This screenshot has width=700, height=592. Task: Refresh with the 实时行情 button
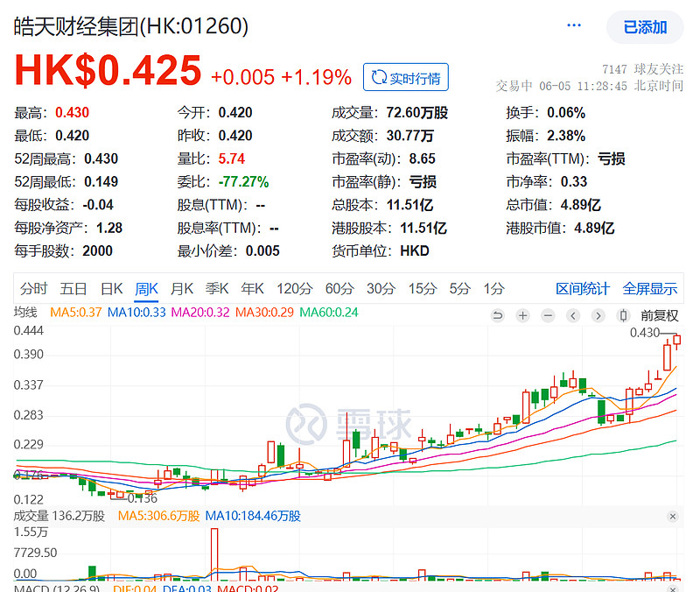point(405,77)
